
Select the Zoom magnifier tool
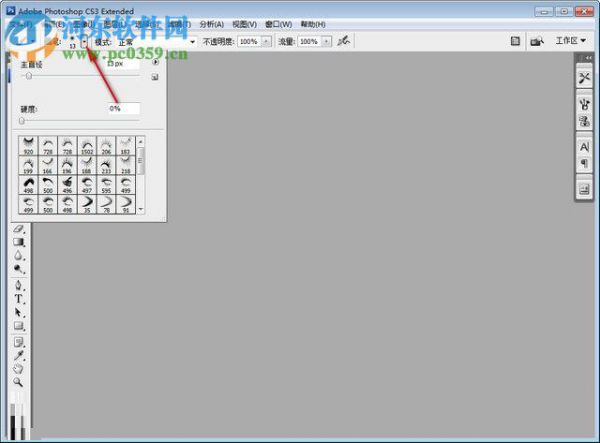click(x=19, y=382)
